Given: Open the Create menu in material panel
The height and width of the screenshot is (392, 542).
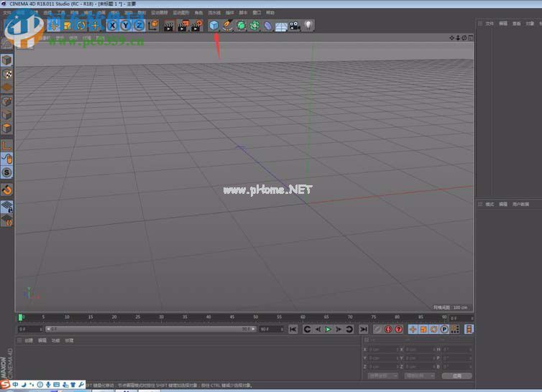Looking at the screenshot, I should pyautogui.click(x=29, y=340).
